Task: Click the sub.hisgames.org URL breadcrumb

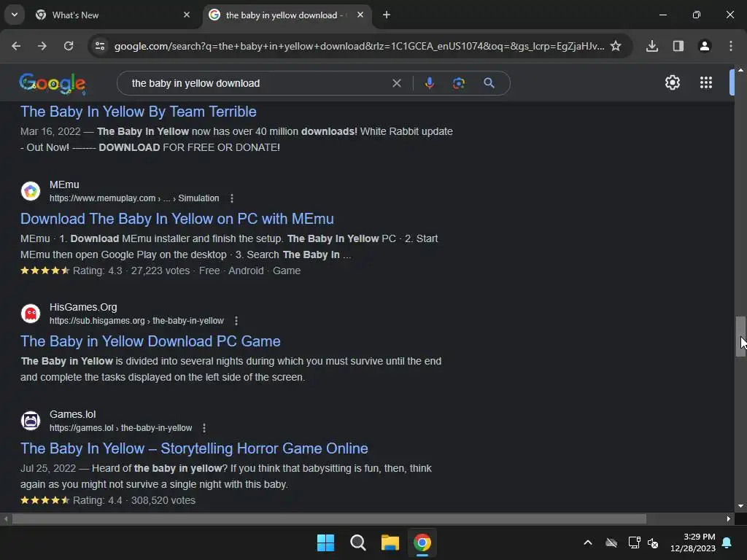Action: pos(136,321)
